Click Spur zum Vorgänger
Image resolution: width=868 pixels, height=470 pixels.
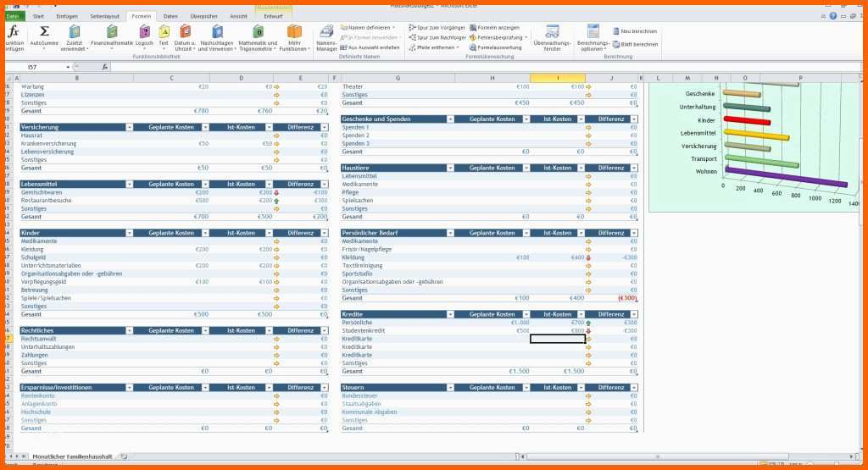[437, 28]
